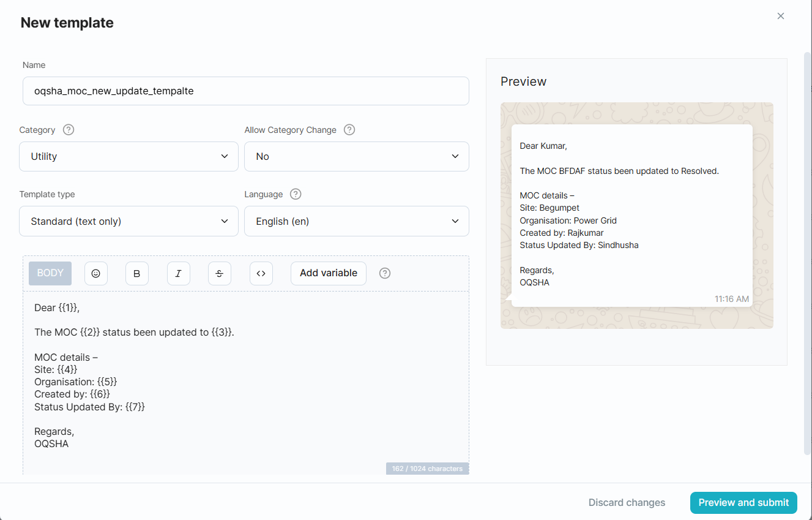Viewport: 812px width, 520px height.
Task: Close the New template dialog
Action: pos(781,17)
